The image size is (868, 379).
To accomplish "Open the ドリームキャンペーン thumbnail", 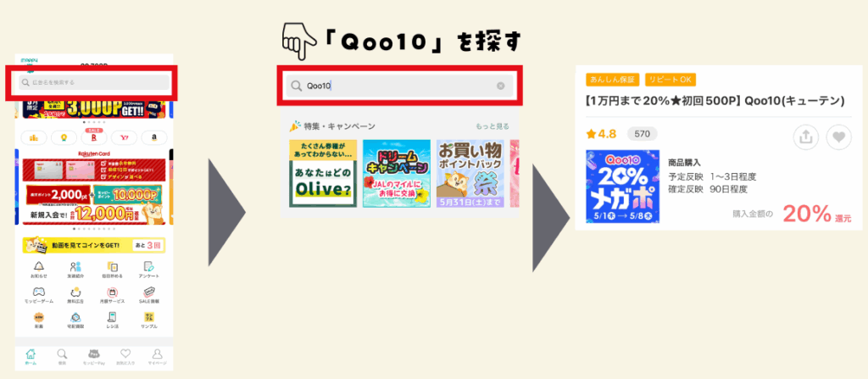I will coord(397,174).
